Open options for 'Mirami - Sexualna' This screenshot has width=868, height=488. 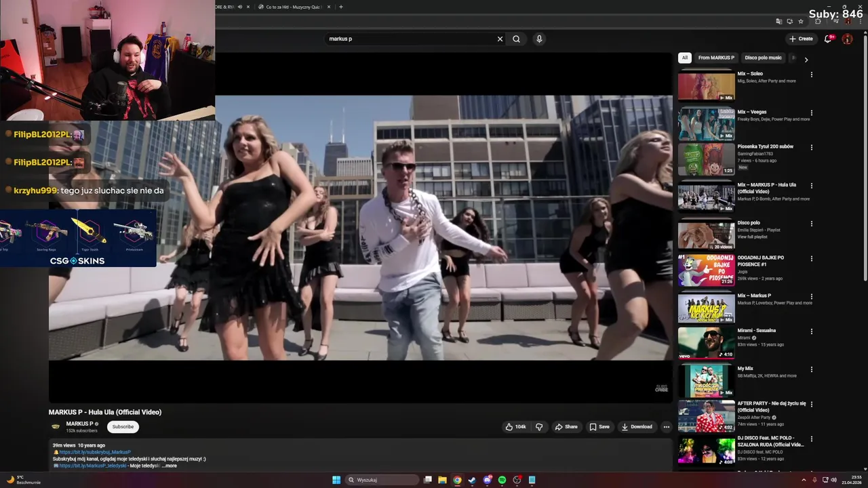click(811, 331)
